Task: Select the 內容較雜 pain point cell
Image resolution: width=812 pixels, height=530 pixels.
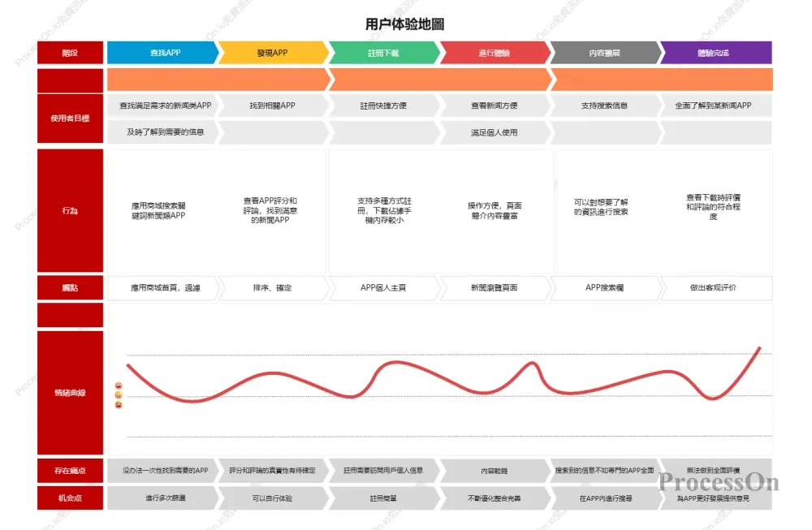Action: coord(494,471)
